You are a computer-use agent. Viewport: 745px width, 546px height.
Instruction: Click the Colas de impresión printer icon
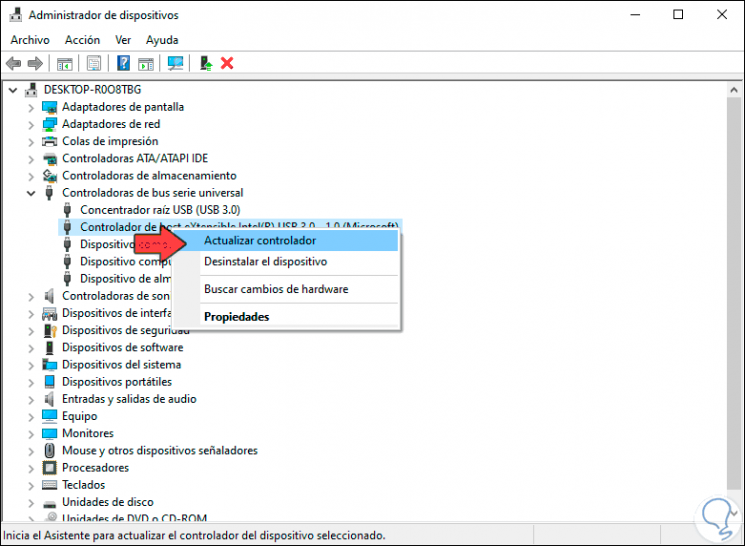tap(49, 142)
